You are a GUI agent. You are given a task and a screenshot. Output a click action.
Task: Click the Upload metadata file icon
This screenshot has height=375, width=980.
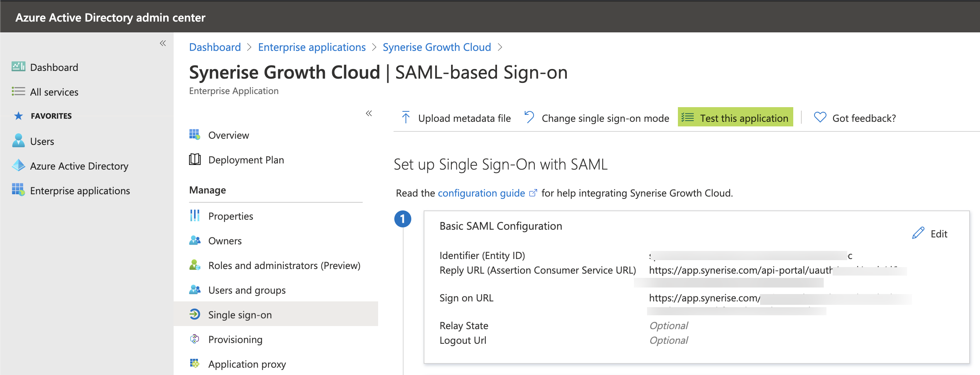click(405, 118)
